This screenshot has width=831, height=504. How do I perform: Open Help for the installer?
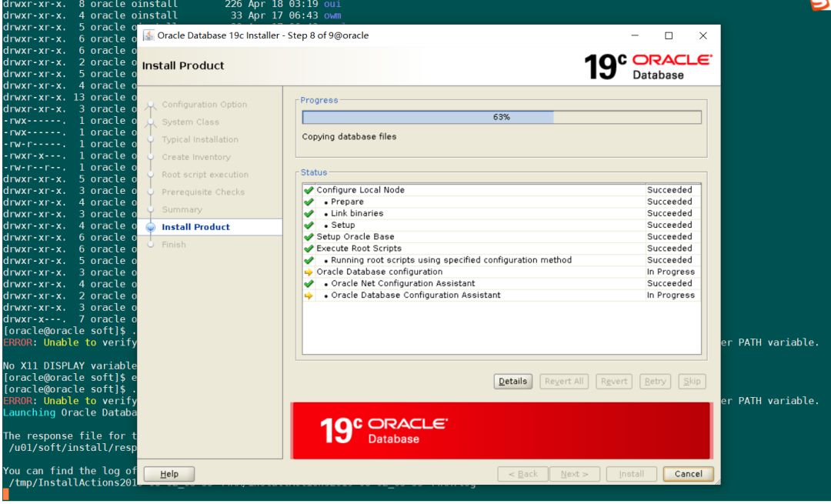[x=169, y=474]
